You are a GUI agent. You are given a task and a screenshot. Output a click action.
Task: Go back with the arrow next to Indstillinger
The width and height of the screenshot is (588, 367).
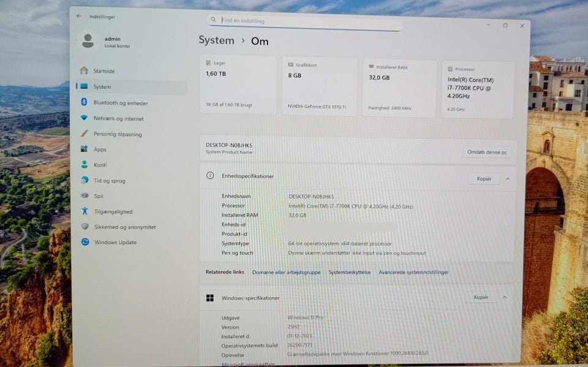[x=79, y=16]
